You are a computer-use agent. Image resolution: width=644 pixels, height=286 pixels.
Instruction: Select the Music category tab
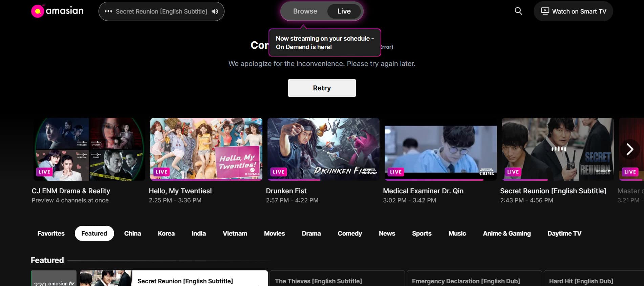[457, 234]
